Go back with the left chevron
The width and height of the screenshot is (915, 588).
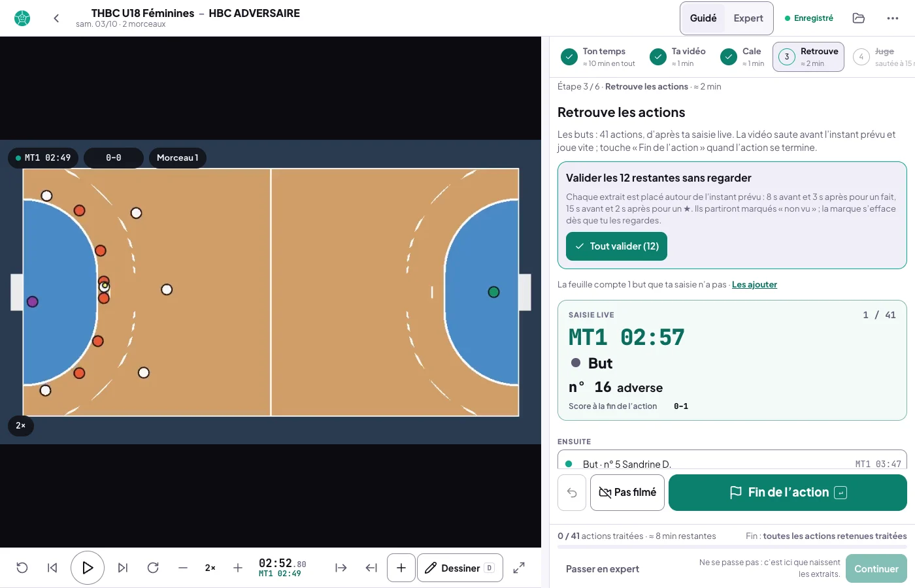coord(56,18)
